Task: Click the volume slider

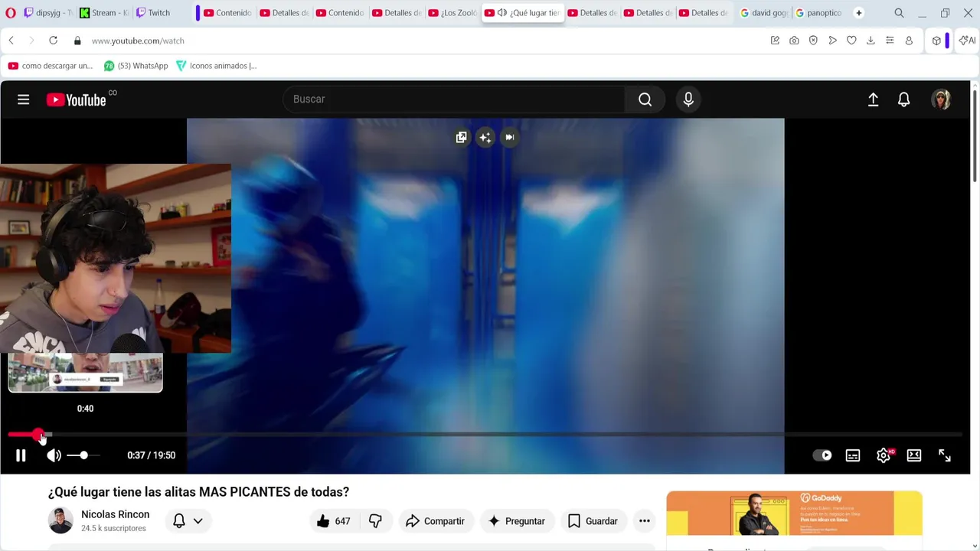Action: pos(83,455)
